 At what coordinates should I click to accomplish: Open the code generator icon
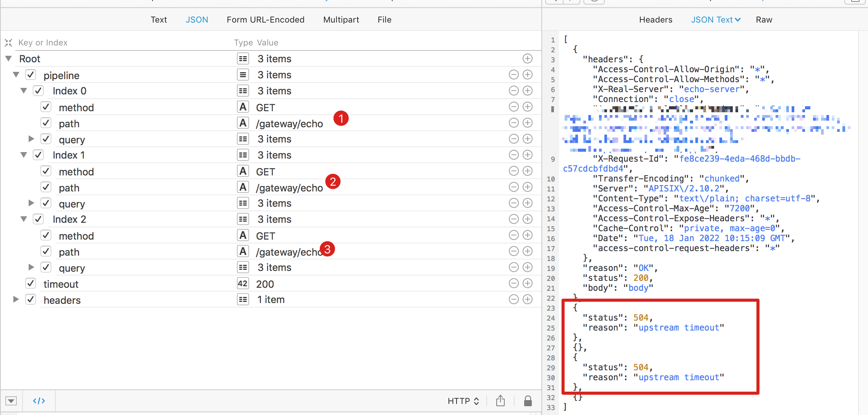[39, 400]
